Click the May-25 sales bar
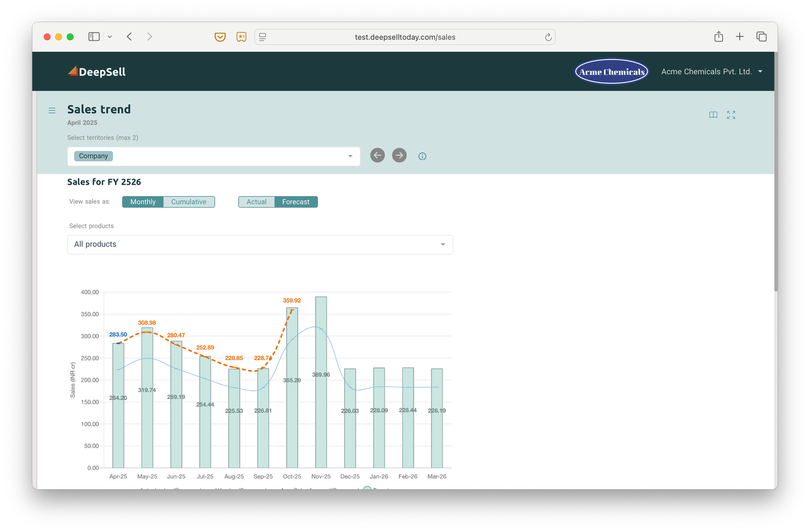The height and width of the screenshot is (532, 810). [x=147, y=398]
